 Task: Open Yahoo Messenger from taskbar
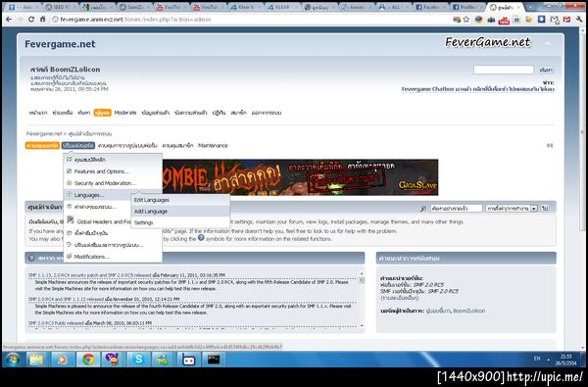(x=112, y=360)
